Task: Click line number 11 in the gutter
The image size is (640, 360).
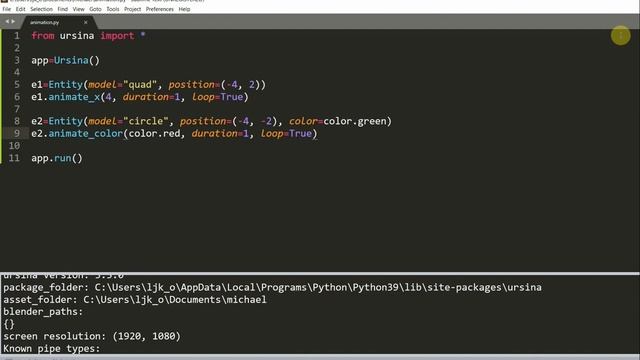Action: [x=14, y=158]
